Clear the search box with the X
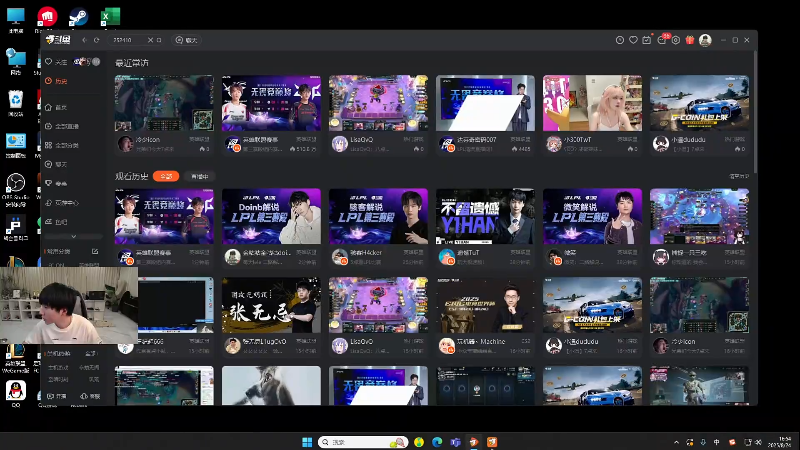Screen dimensions: 800x450 150,40
